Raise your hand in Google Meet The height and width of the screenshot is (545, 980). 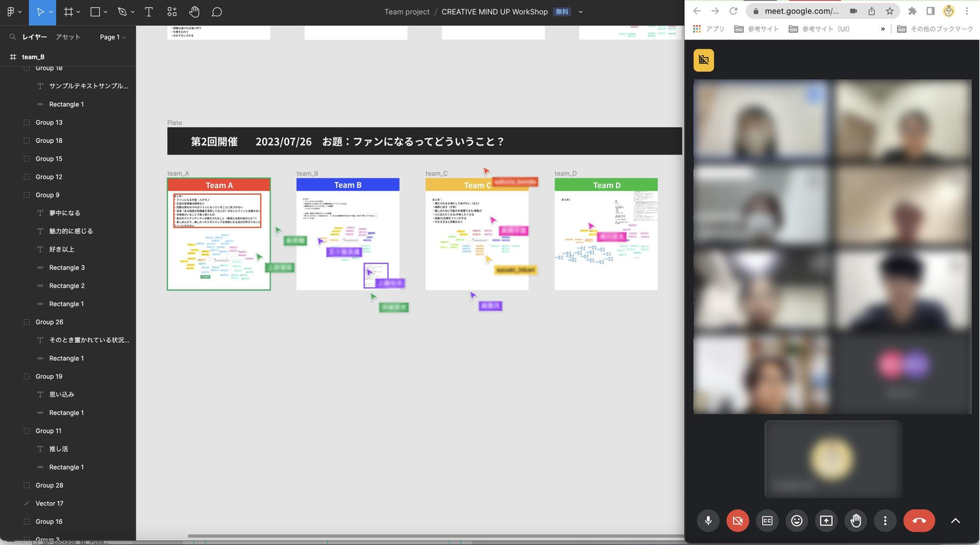(855, 521)
